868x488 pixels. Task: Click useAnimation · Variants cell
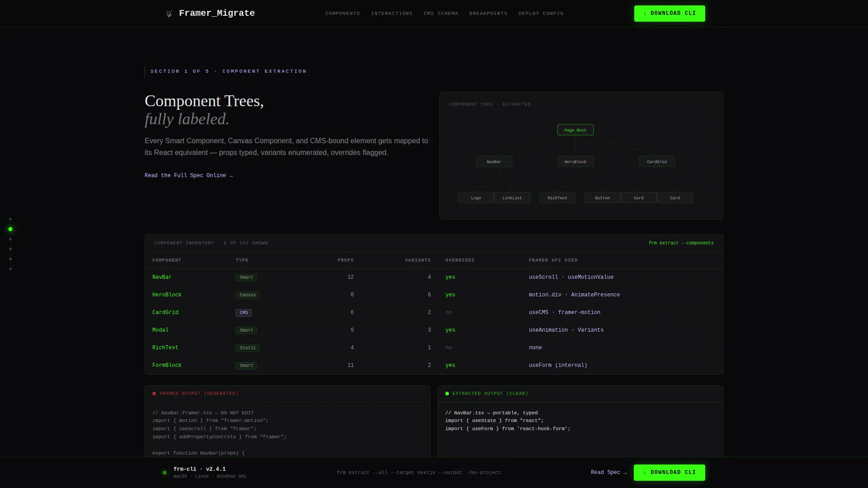566,330
